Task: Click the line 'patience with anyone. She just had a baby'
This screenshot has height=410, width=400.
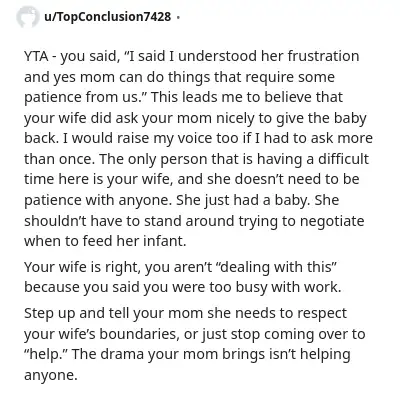Action: pos(182,200)
